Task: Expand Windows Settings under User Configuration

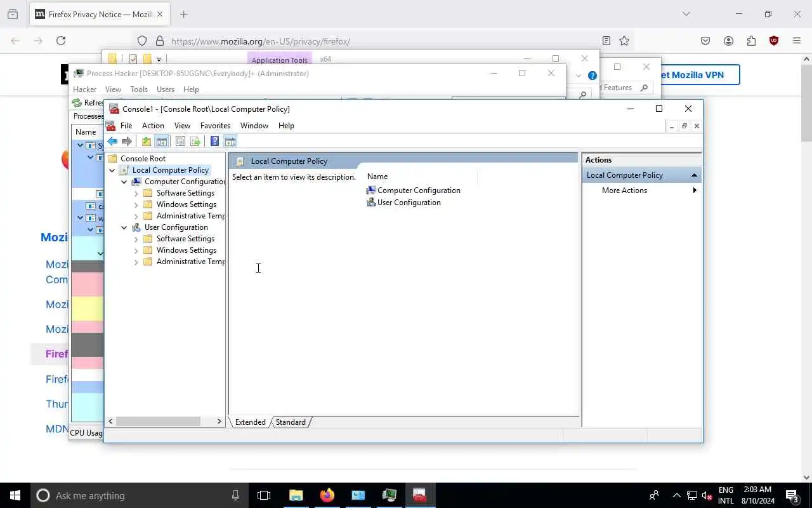Action: click(x=136, y=250)
